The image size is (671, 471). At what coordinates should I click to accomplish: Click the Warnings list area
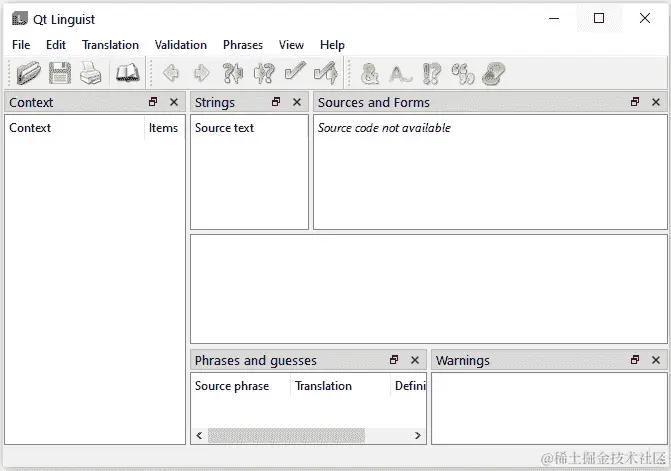[x=549, y=409]
